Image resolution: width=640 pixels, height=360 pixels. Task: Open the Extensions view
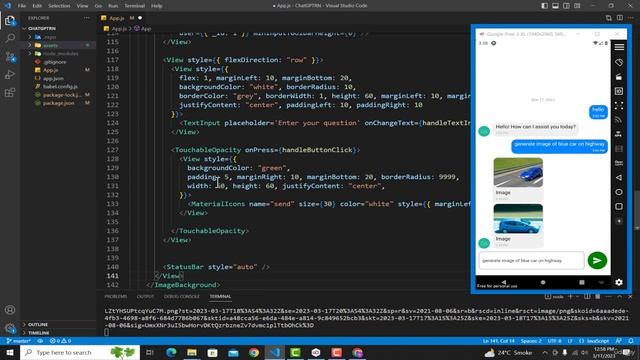pos(10,93)
